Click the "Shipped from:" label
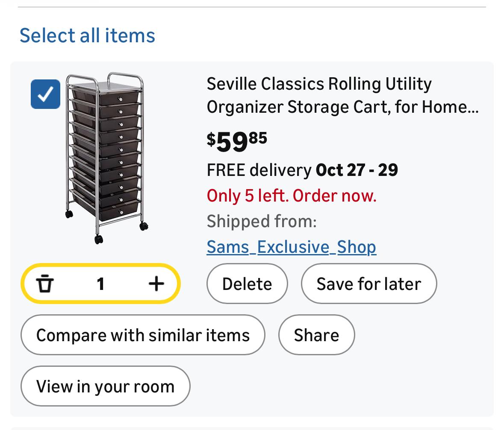 [x=262, y=221]
